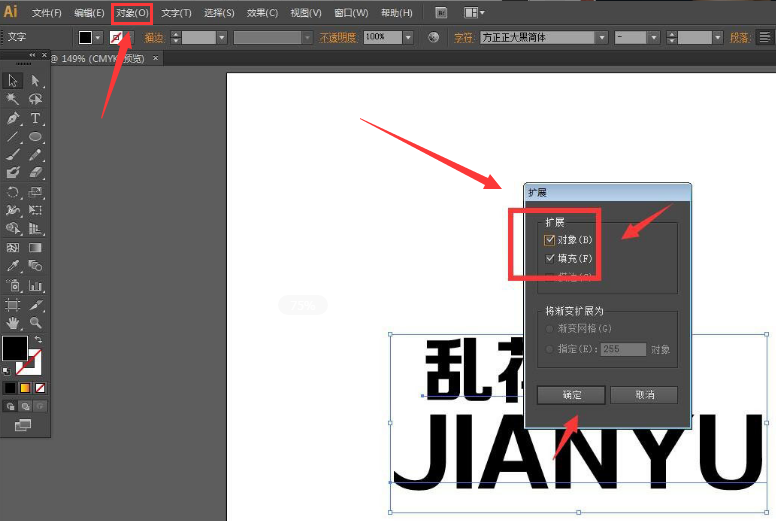Select the Slice tool
This screenshot has height=521, width=776.
tap(35, 304)
